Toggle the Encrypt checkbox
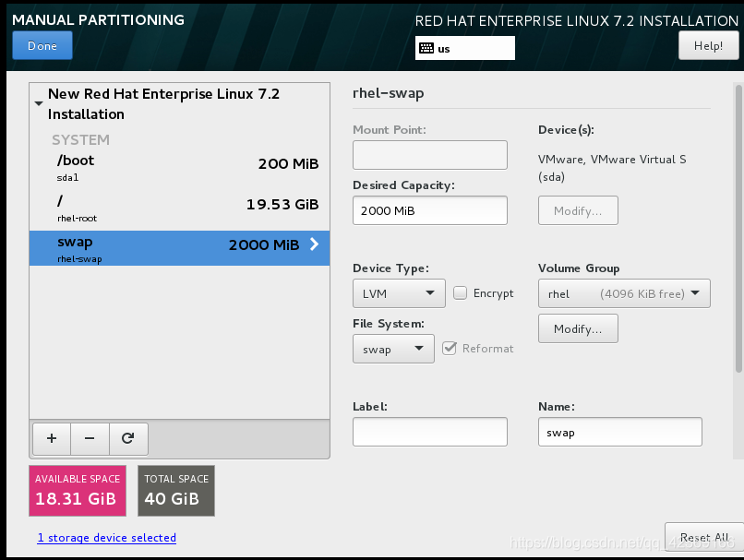744x560 pixels. (x=460, y=293)
